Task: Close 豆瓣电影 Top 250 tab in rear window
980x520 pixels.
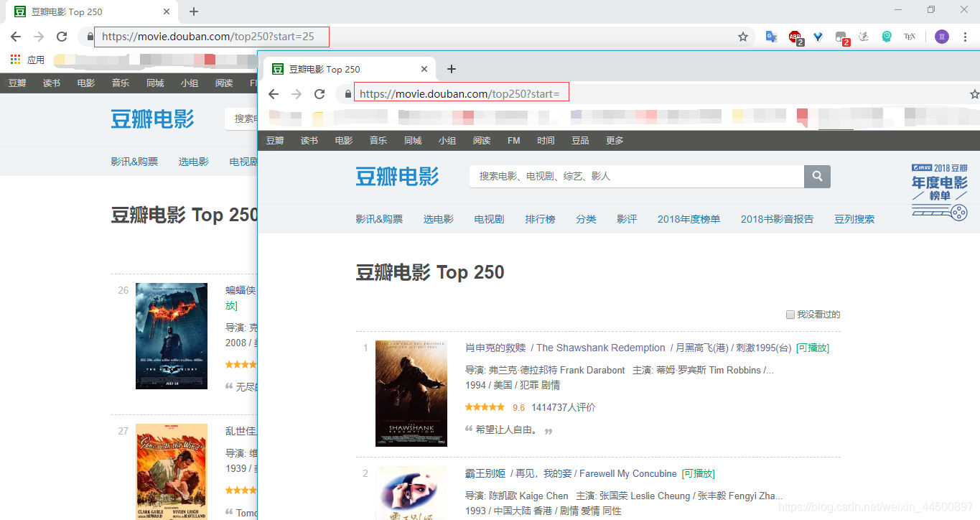Action: pyautogui.click(x=167, y=11)
